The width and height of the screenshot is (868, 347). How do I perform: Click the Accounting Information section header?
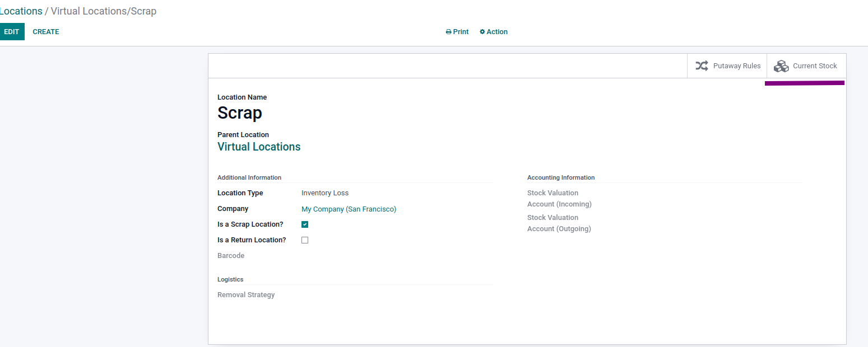point(561,177)
